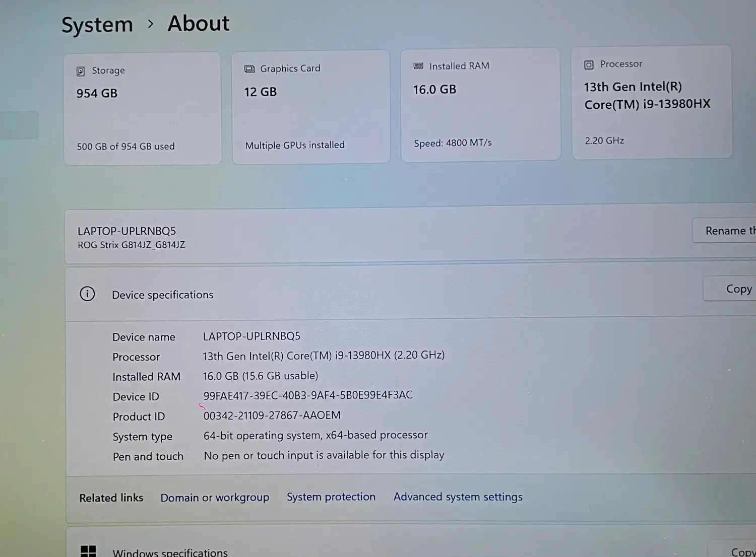
Task: Click the Processor chip icon
Action: click(x=589, y=64)
